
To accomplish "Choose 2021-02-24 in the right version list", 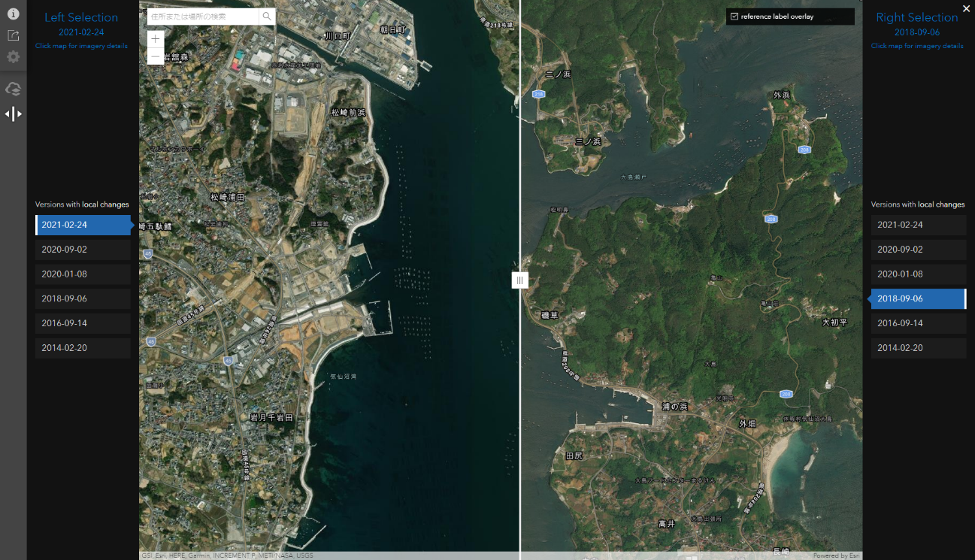I will 918,225.
